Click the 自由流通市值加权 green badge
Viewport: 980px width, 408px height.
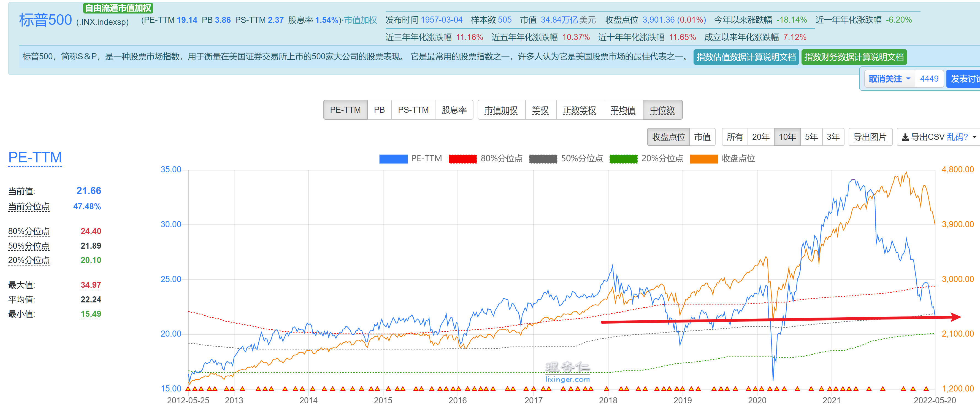tap(118, 8)
